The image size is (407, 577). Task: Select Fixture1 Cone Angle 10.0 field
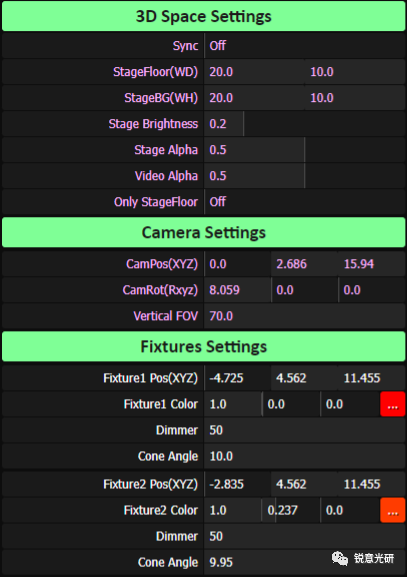pos(305,456)
